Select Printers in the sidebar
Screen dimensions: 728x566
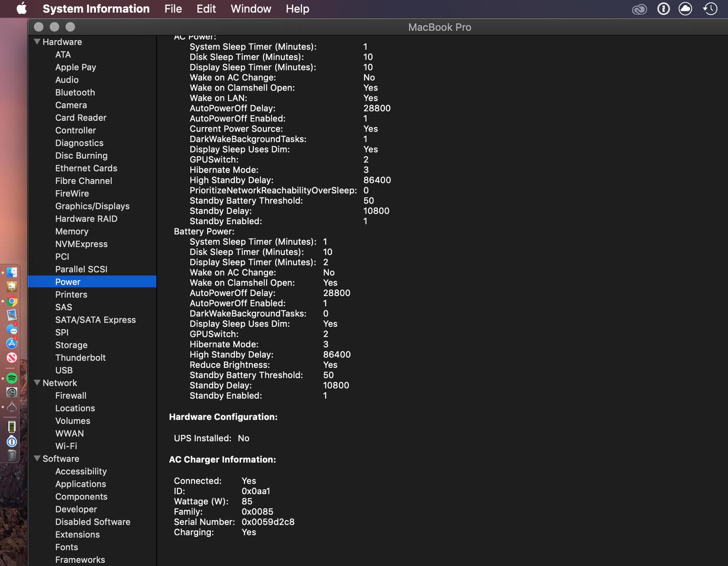coord(71,295)
